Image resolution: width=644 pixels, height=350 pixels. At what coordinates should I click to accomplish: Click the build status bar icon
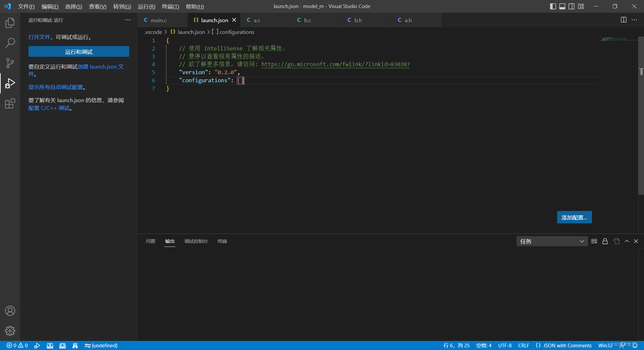point(50,345)
